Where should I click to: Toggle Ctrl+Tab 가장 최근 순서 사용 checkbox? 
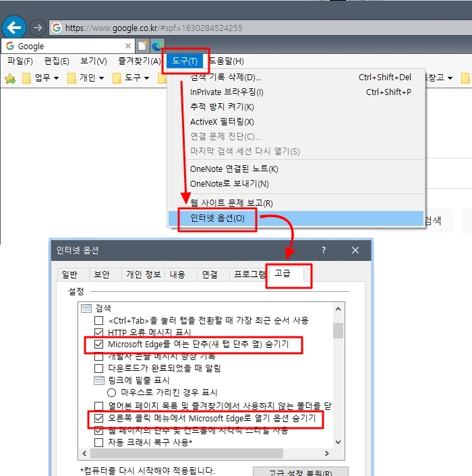pos(98,320)
